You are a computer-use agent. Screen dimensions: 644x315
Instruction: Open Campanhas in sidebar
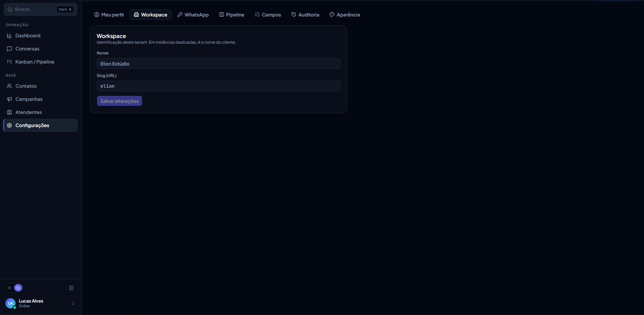[x=41, y=99]
